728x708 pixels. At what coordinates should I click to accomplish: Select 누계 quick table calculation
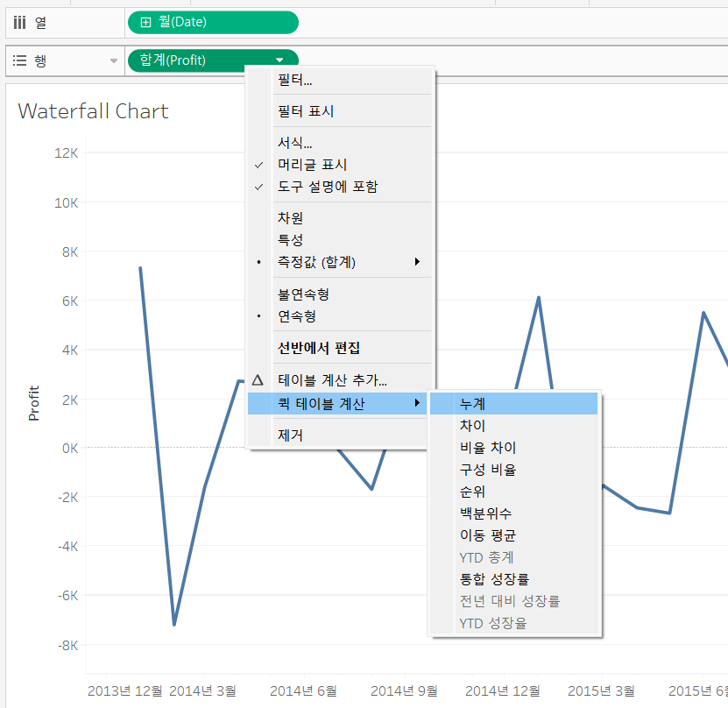[513, 403]
